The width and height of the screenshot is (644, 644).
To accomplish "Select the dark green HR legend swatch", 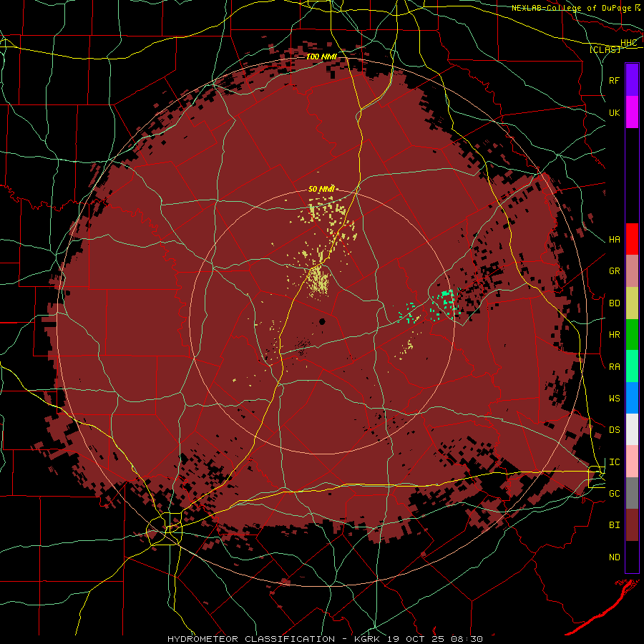I will point(632,335).
